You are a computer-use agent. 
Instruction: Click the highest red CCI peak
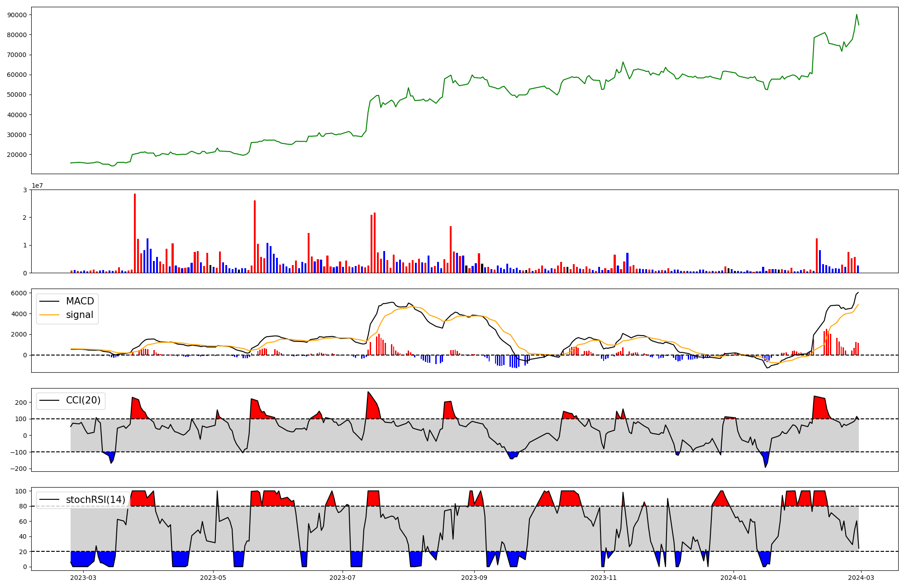click(368, 393)
